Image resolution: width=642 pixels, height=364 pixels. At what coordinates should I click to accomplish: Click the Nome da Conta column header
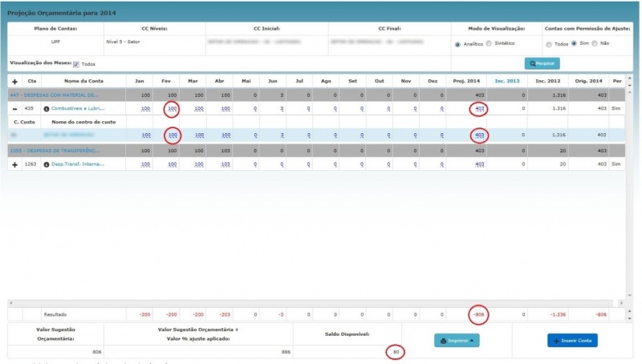click(x=83, y=81)
